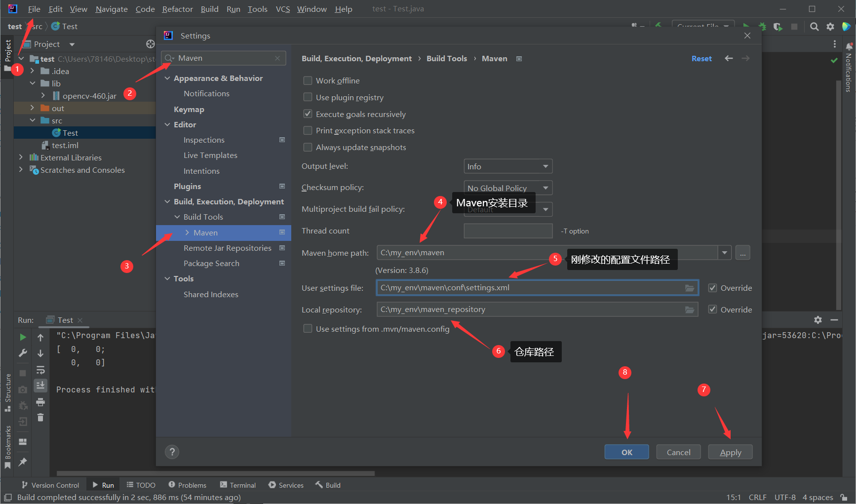Open the VCS menu
The image size is (856, 504).
click(x=283, y=9)
